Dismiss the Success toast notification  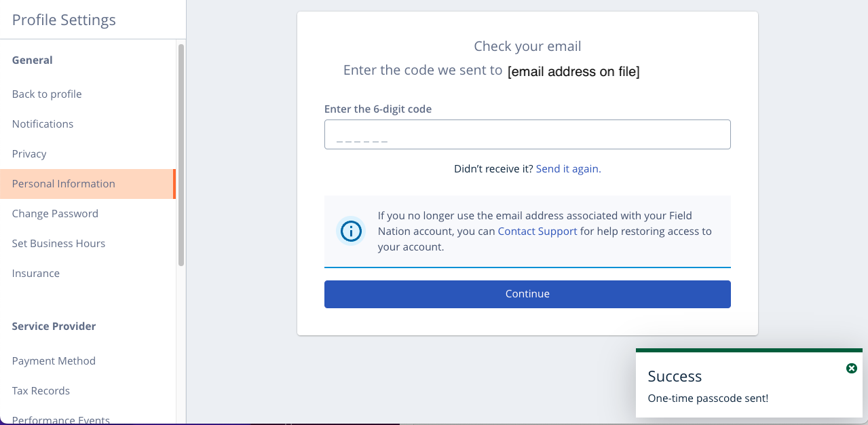(x=851, y=368)
